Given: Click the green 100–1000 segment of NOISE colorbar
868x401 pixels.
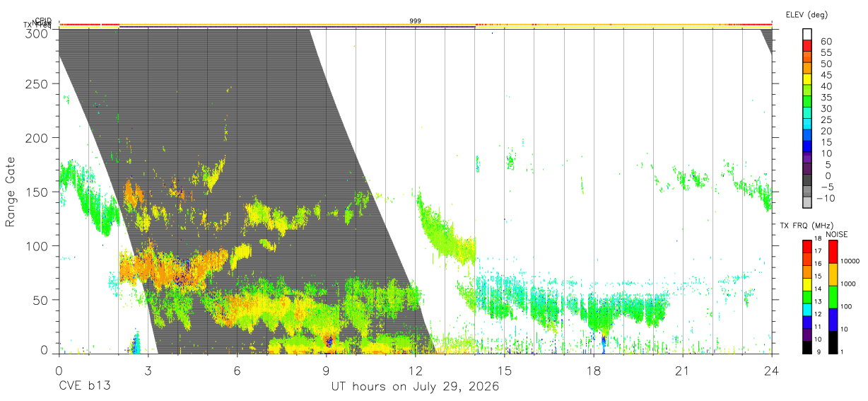Looking at the screenshot, I should (833, 296).
